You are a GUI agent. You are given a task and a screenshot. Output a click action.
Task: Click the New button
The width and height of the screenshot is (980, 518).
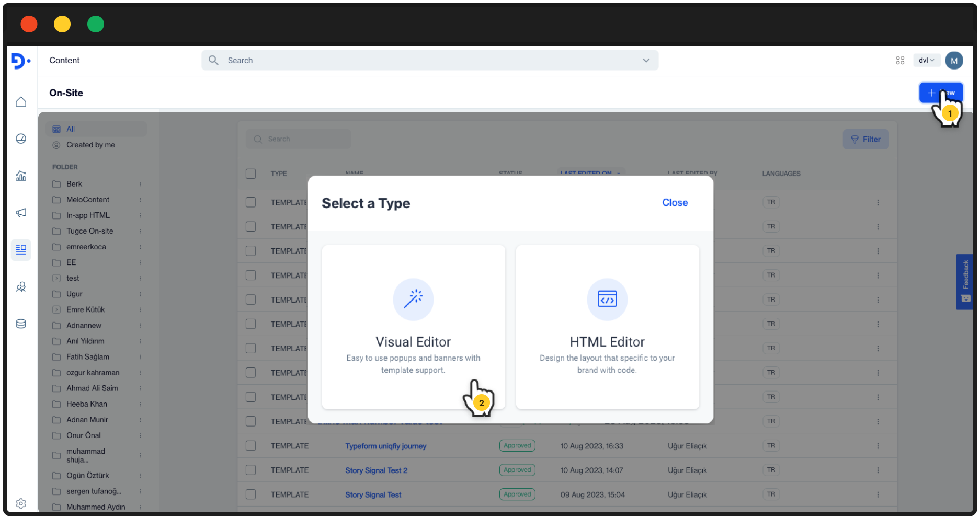(941, 93)
